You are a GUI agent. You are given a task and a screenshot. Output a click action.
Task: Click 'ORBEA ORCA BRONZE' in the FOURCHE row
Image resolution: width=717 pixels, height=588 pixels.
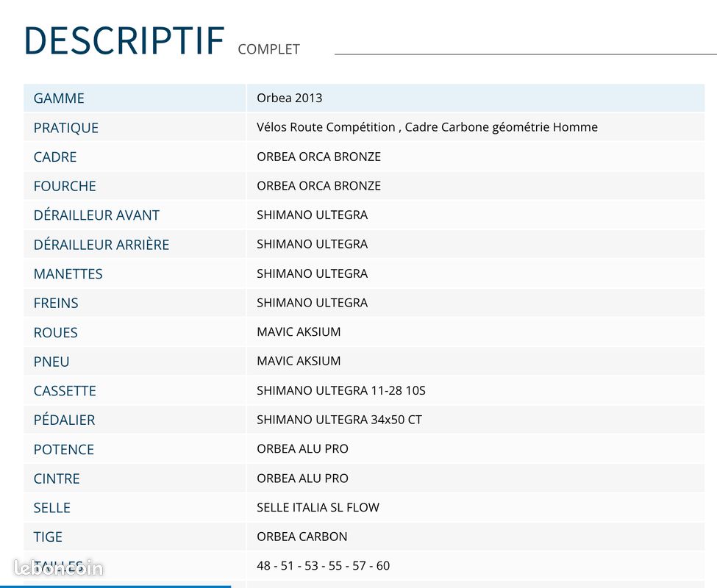[x=318, y=185]
